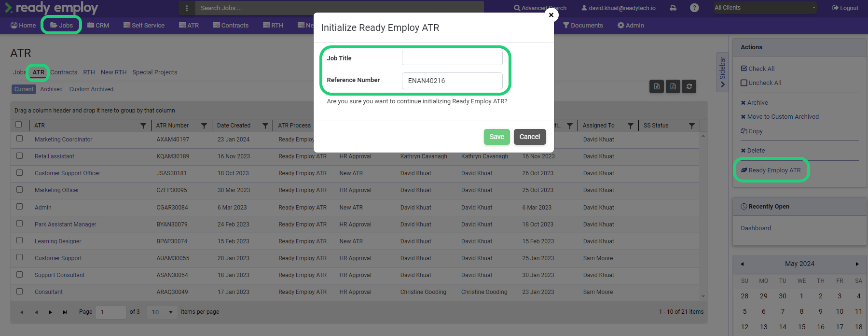This screenshot has width=868, height=336.
Task: Click the page number input
Action: [110, 312]
